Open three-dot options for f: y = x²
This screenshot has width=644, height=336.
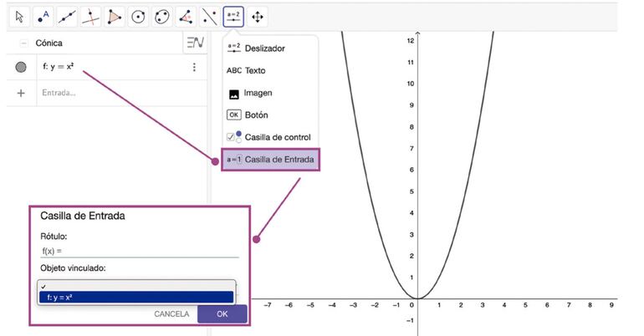pyautogui.click(x=194, y=67)
